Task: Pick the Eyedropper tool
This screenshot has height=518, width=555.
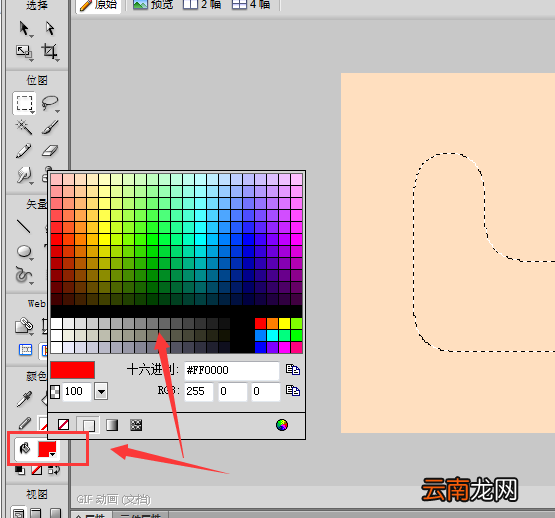Action: pos(24,399)
